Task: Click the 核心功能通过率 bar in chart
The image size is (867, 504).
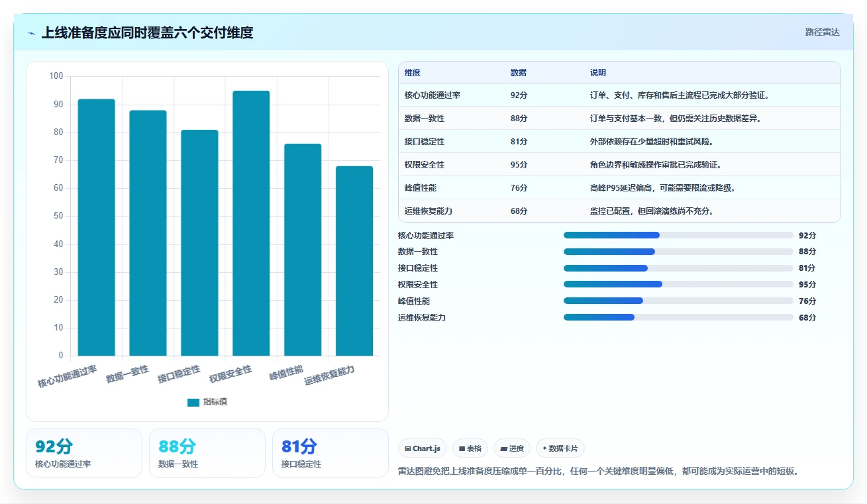Action: pyautogui.click(x=96, y=227)
